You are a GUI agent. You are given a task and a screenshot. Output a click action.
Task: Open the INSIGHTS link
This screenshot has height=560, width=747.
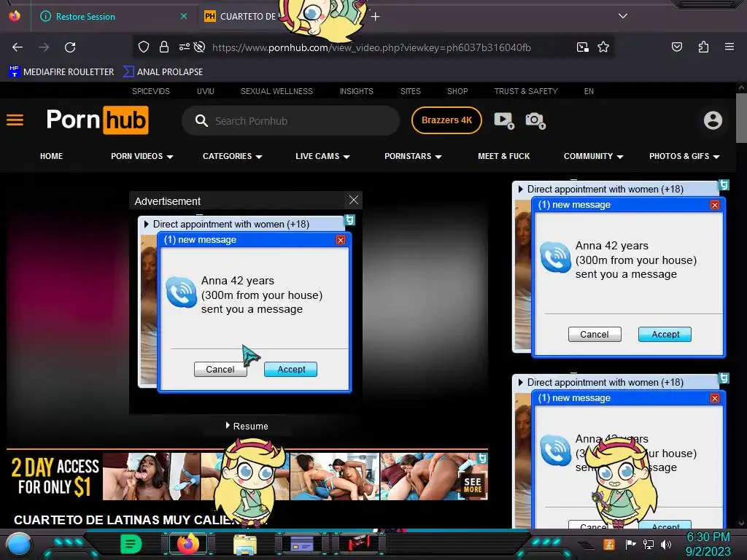(356, 91)
